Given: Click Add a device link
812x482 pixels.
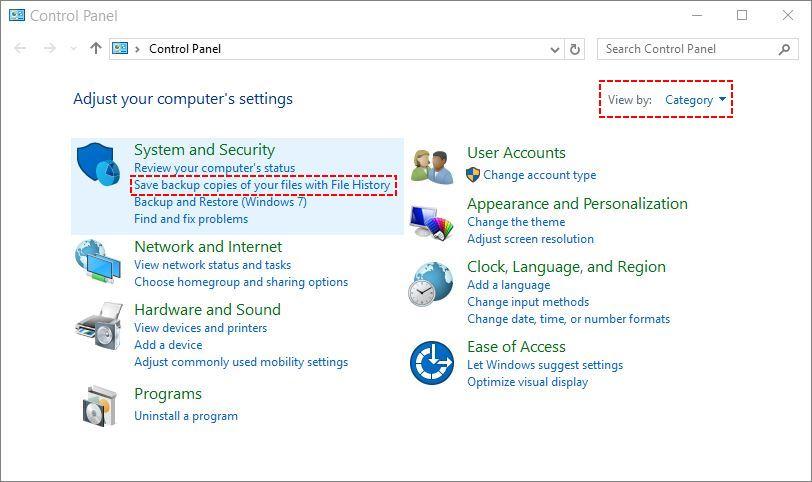Looking at the screenshot, I should 168,345.
